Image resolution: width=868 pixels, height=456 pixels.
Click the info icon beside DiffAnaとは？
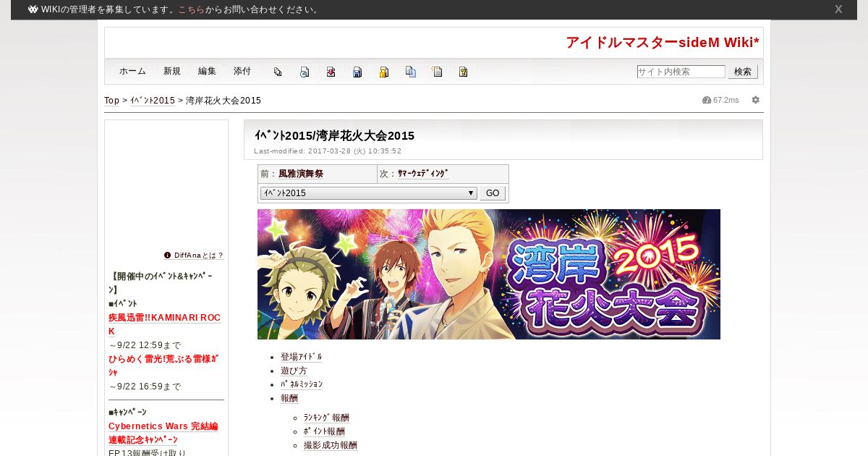click(168, 255)
